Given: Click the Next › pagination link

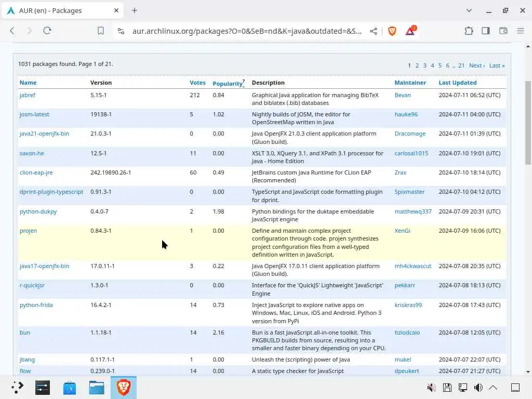Looking at the screenshot, I should coord(477,65).
